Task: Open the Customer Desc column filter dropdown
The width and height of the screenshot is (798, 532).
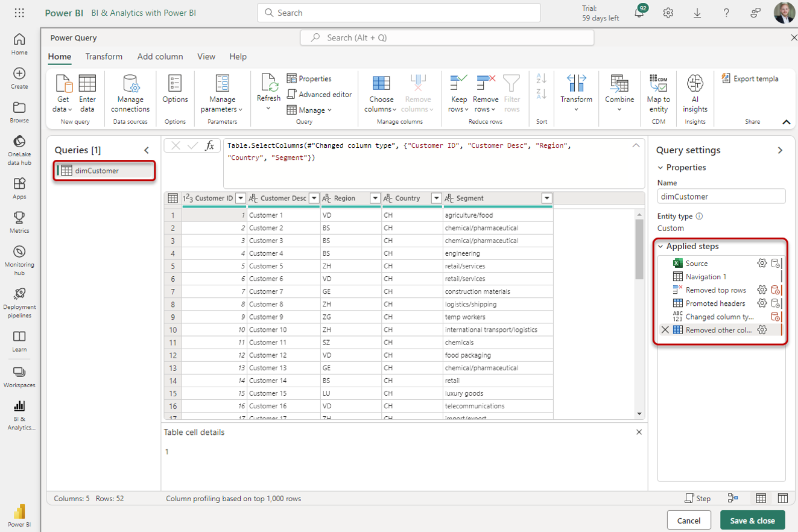Action: pyautogui.click(x=314, y=198)
